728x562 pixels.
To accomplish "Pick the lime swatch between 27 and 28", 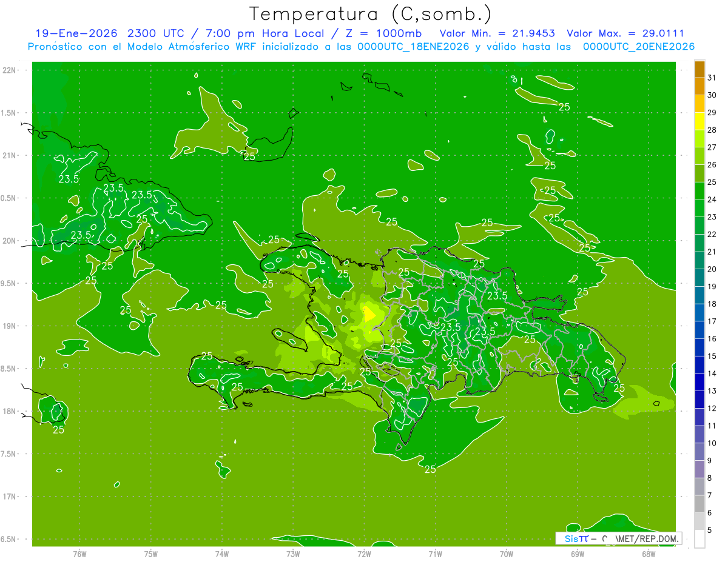I will click(x=699, y=139).
